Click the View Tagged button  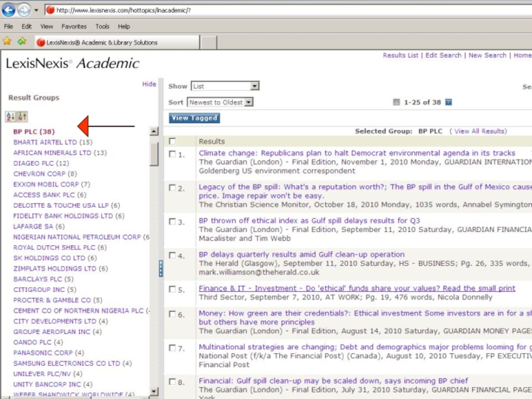click(194, 118)
